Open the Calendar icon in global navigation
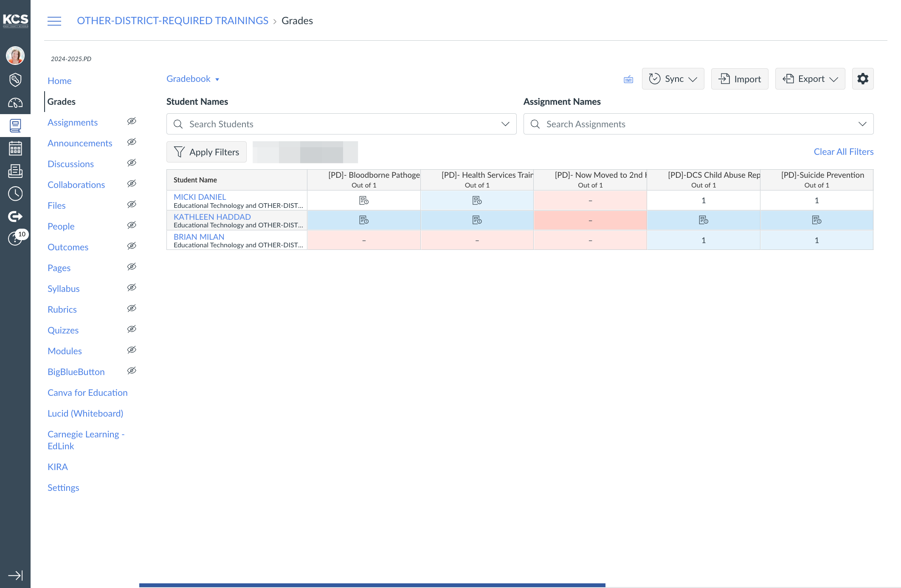901x588 pixels. (x=15, y=148)
